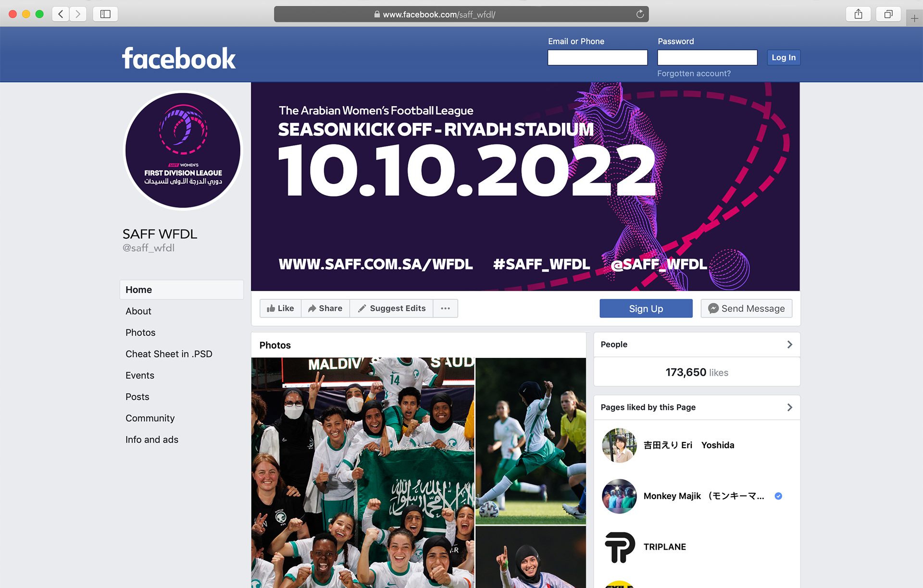The image size is (923, 588).
Task: Click the TRIPLANE logo icon
Action: click(x=619, y=547)
